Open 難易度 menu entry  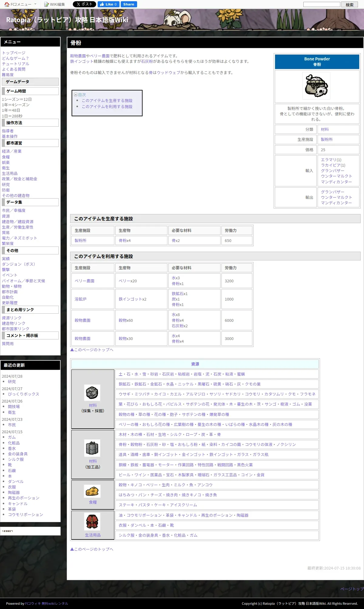click(8, 75)
